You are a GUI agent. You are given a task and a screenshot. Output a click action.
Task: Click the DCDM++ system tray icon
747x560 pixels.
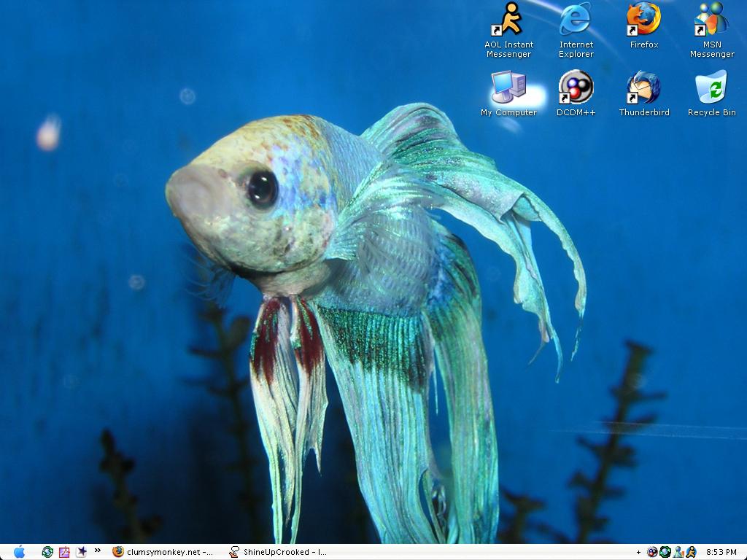coord(652,552)
